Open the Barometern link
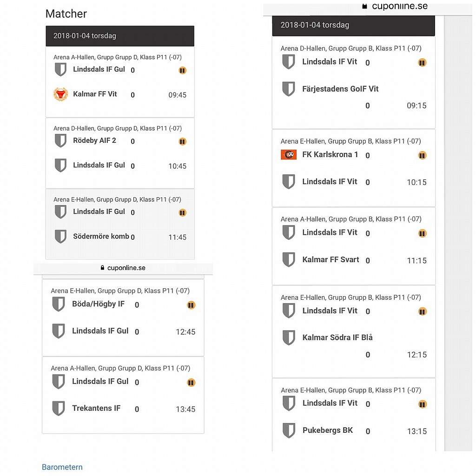This screenshot has height=476, width=476. 62,467
